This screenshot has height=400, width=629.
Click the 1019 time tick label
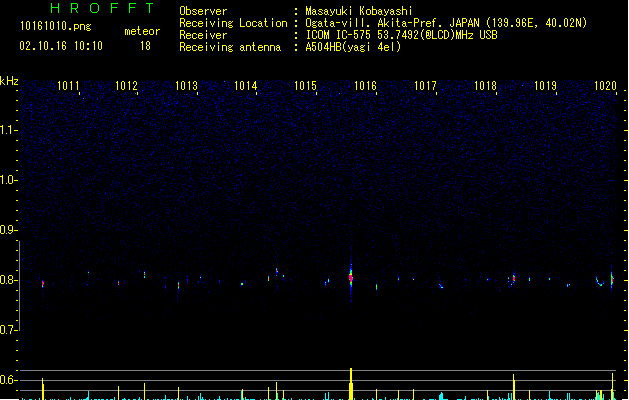[x=546, y=86]
